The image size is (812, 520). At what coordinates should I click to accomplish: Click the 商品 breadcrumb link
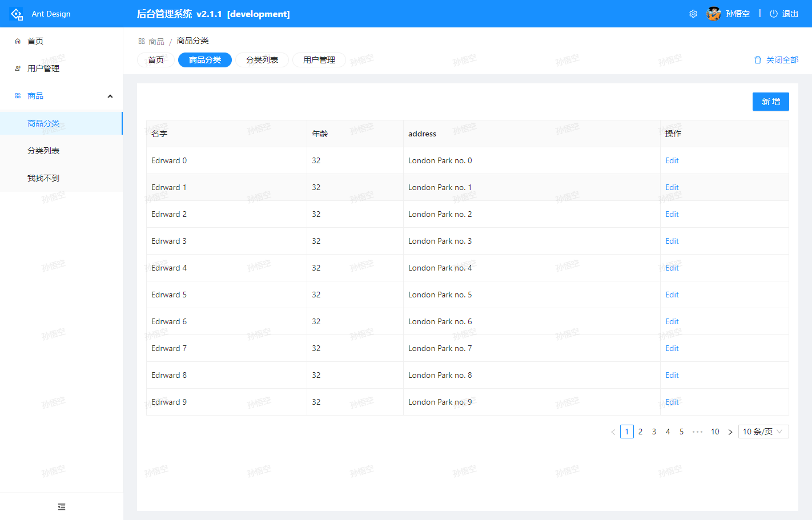click(156, 42)
